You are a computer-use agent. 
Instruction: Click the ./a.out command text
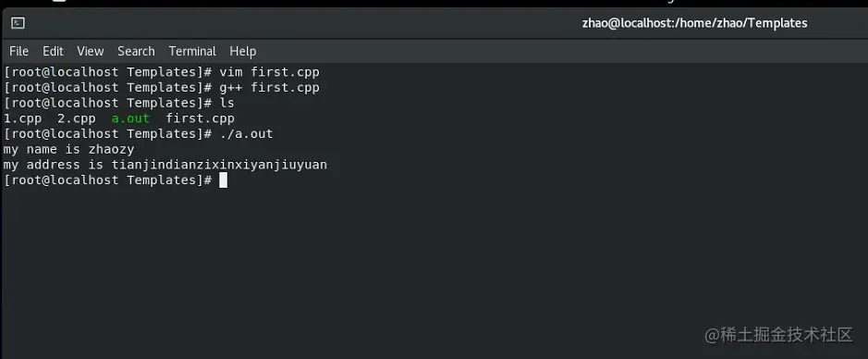pos(246,133)
